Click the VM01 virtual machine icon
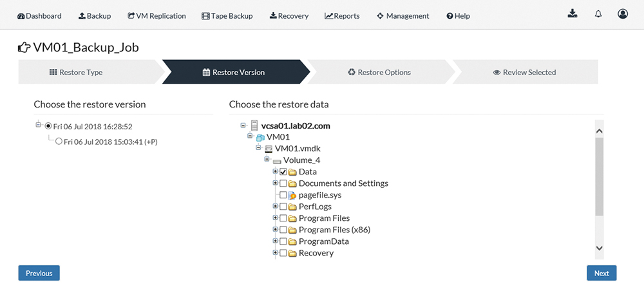 coord(260,138)
